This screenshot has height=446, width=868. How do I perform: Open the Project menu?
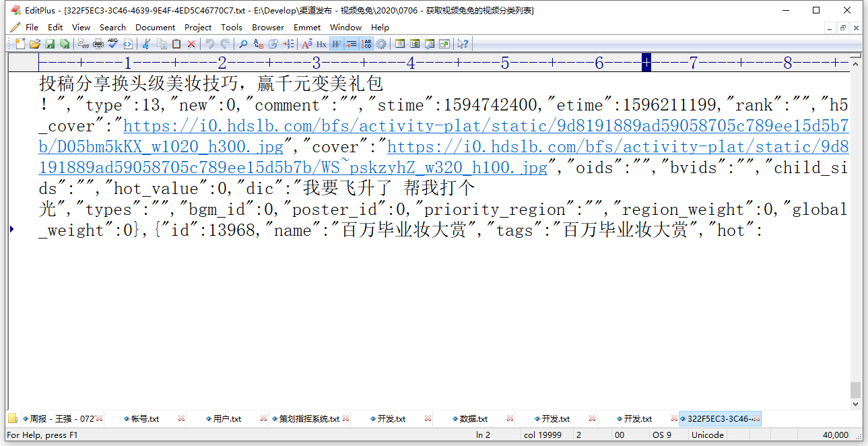[x=198, y=27]
